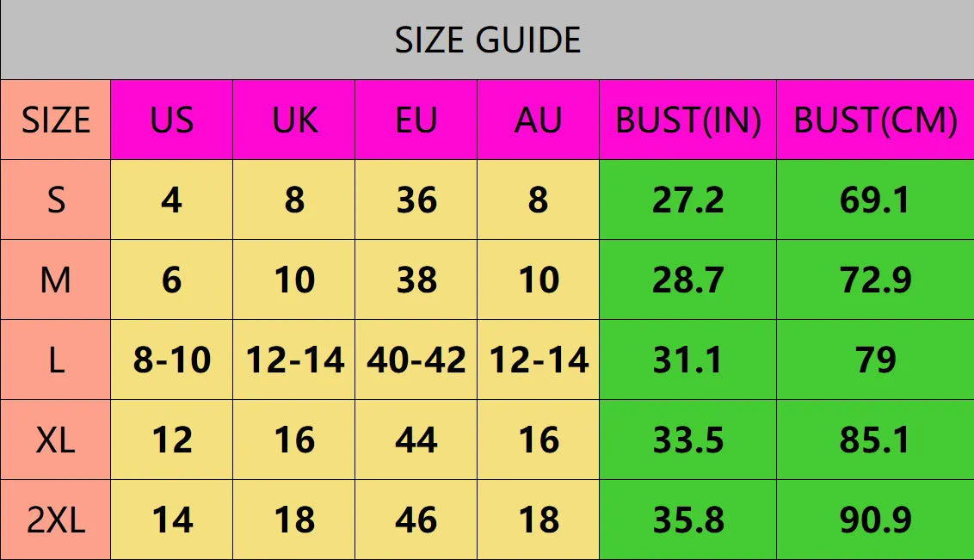The image size is (974, 560).
Task: Select the 72.9 bust centimeters cell
Action: click(x=875, y=280)
